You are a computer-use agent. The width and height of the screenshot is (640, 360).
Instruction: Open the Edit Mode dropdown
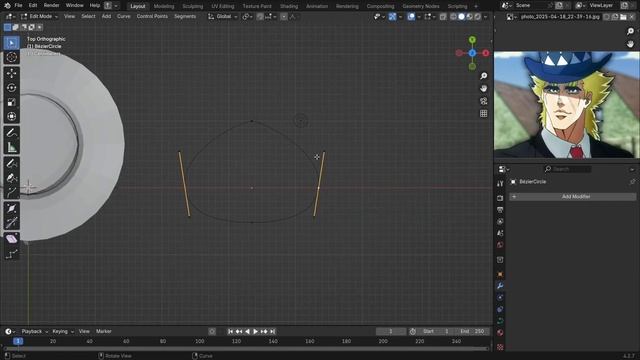click(39, 17)
